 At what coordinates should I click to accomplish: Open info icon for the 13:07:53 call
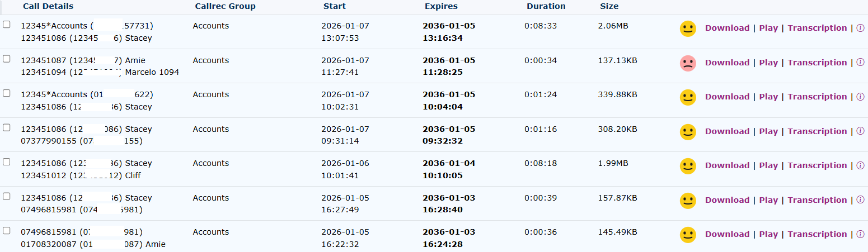coord(860,28)
